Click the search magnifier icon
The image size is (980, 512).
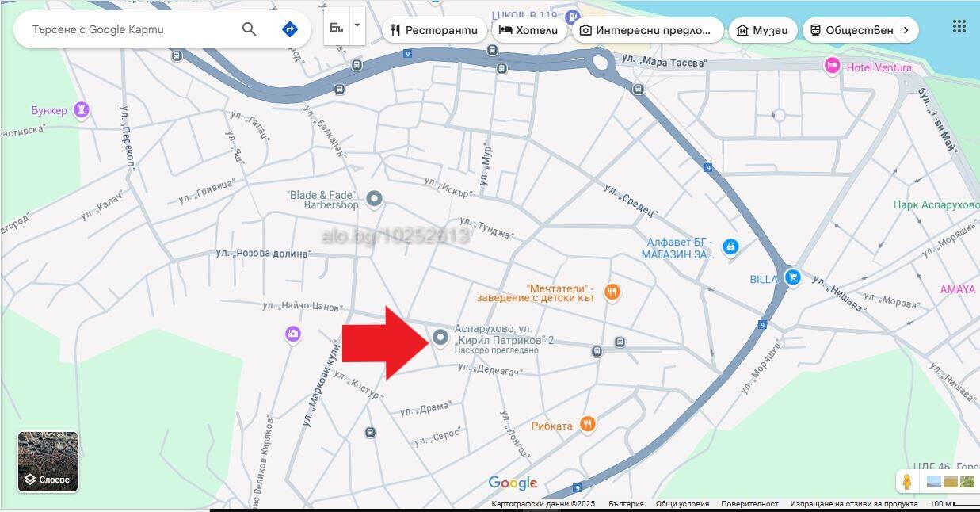pos(250,29)
